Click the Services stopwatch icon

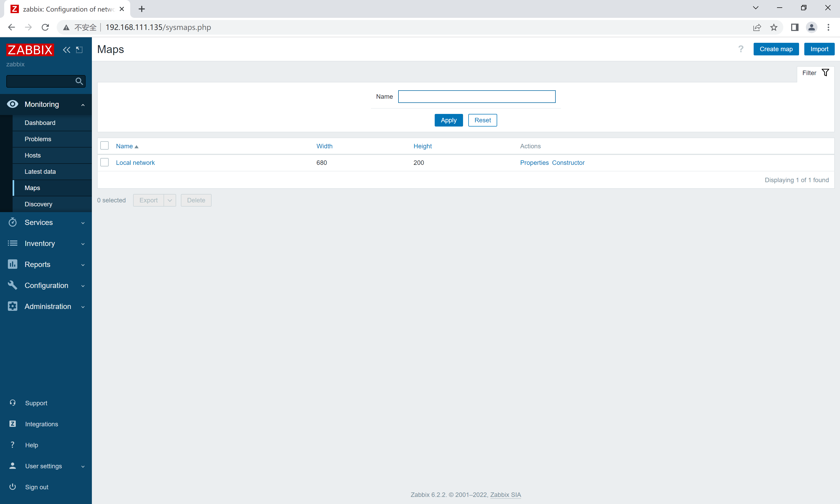click(13, 222)
